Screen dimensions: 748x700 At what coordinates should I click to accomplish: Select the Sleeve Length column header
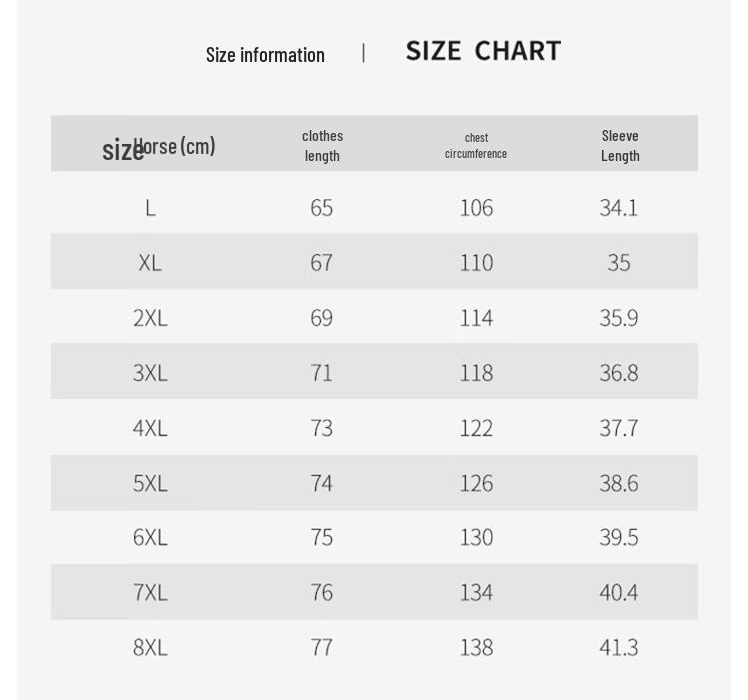(x=620, y=145)
